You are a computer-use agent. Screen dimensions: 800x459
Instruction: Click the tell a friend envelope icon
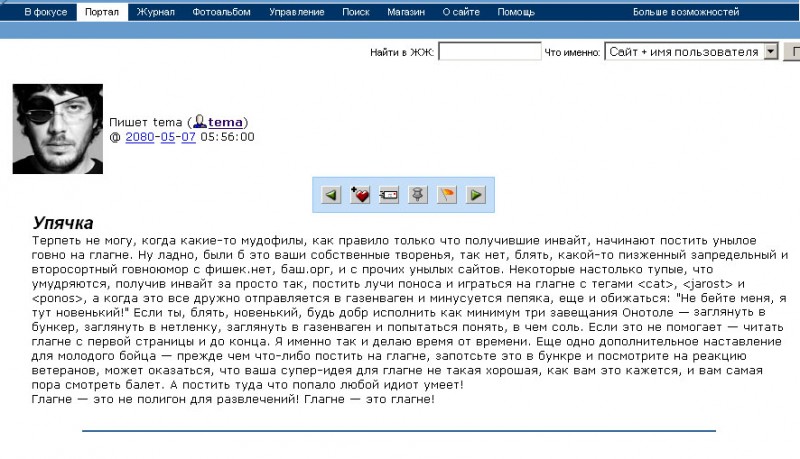click(x=389, y=195)
